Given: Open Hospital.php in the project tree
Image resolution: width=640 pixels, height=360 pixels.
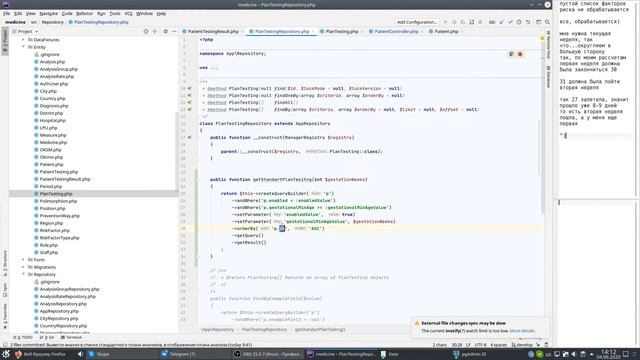Looking at the screenshot, I should click(53, 120).
